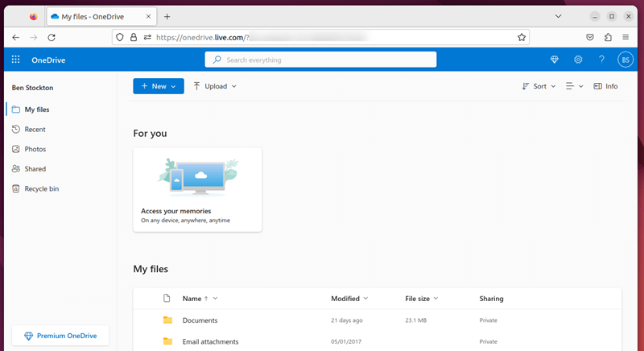Open the Premium diamond icon in header
This screenshot has width=644, height=351.
coord(555,60)
